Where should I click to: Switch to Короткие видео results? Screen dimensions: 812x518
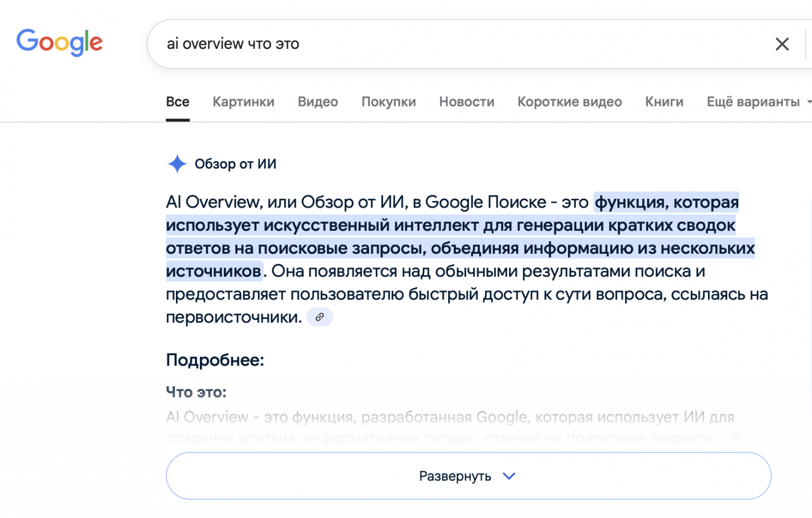click(x=569, y=102)
